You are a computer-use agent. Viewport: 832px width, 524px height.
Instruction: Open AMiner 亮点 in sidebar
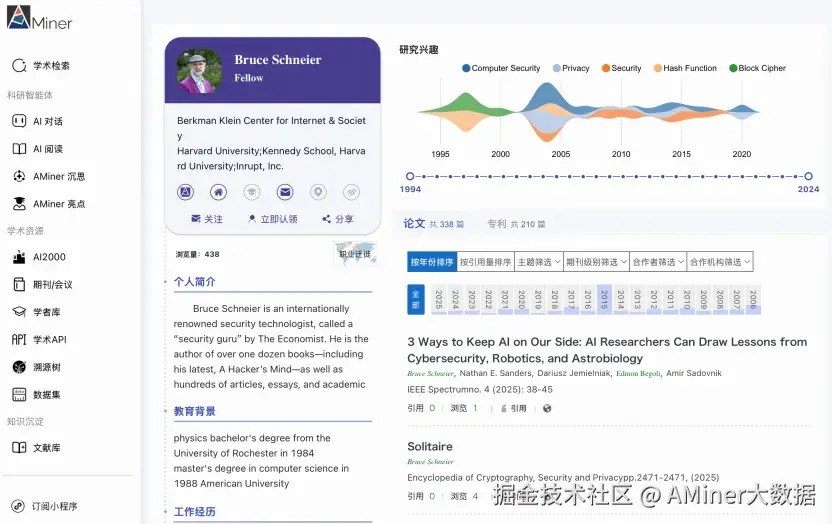pyautogui.click(x=49, y=204)
